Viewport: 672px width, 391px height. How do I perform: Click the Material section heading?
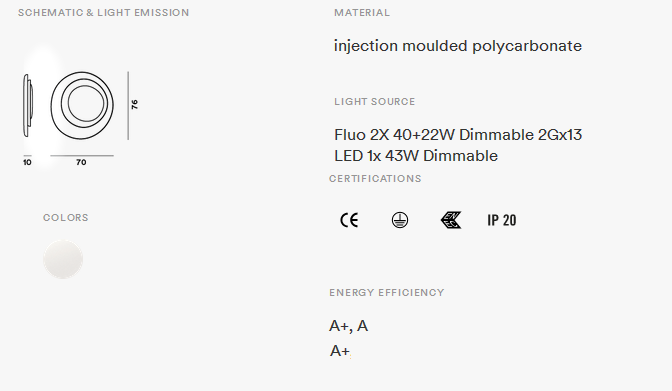pyautogui.click(x=362, y=13)
